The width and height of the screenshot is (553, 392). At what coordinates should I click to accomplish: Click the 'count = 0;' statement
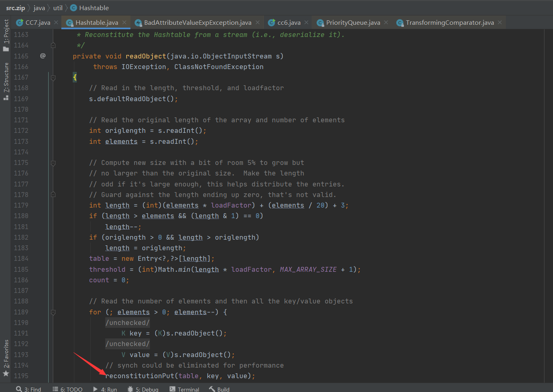(x=109, y=280)
